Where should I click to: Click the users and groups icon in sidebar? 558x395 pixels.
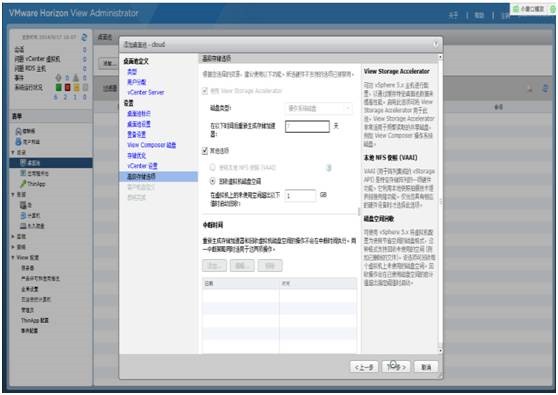click(19, 142)
